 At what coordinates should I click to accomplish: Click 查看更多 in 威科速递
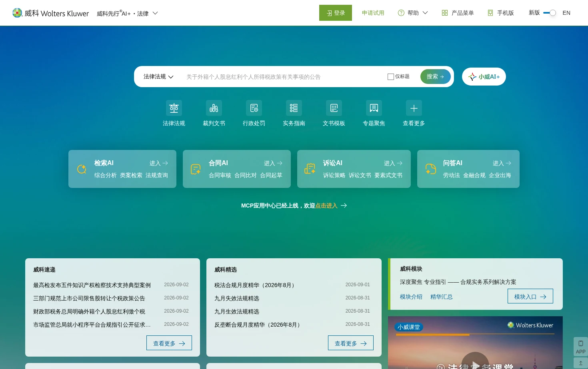pyautogui.click(x=169, y=343)
